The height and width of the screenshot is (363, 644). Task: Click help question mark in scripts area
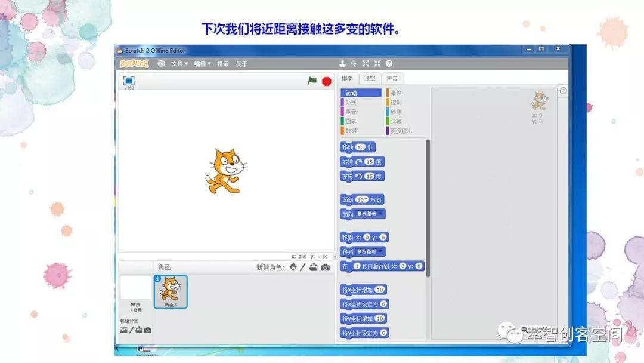(x=563, y=91)
